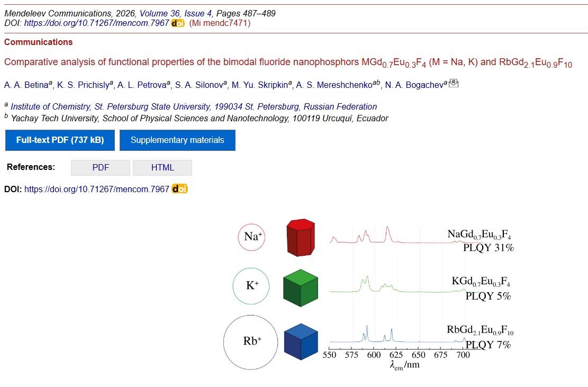588x387 pixels.
Task: Open author N. A. Bogachev's link
Action: (x=414, y=85)
